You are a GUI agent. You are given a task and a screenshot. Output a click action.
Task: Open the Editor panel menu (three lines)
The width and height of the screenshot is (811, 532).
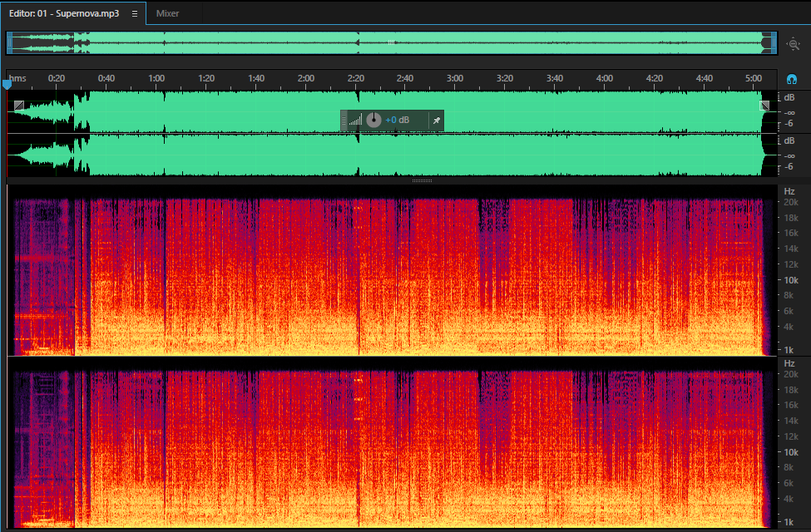point(135,14)
